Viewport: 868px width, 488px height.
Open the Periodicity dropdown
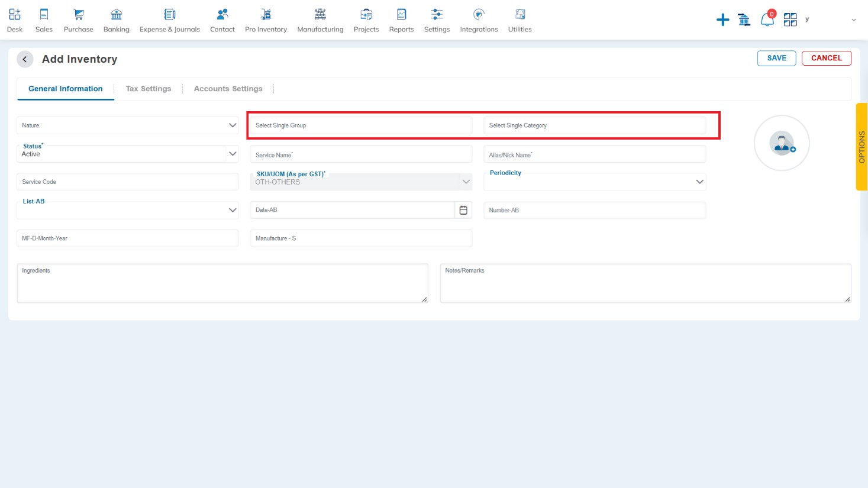pos(699,182)
